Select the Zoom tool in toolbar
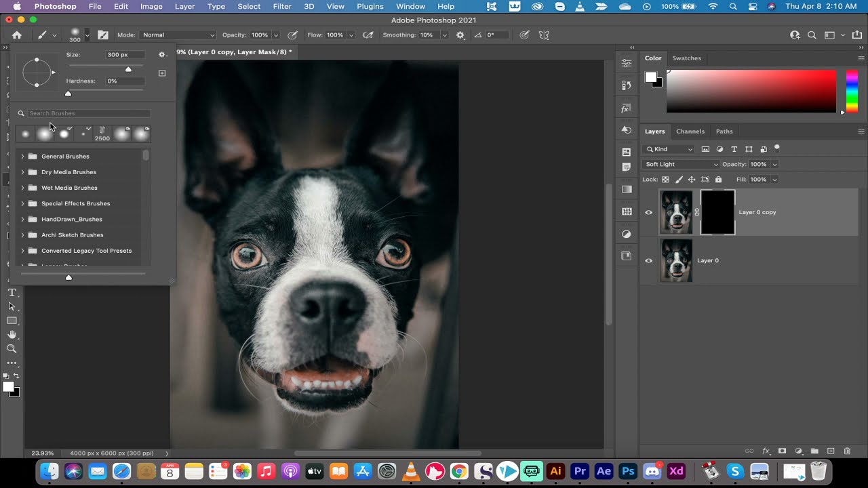Screen dimensions: 868x488 (x=12, y=348)
